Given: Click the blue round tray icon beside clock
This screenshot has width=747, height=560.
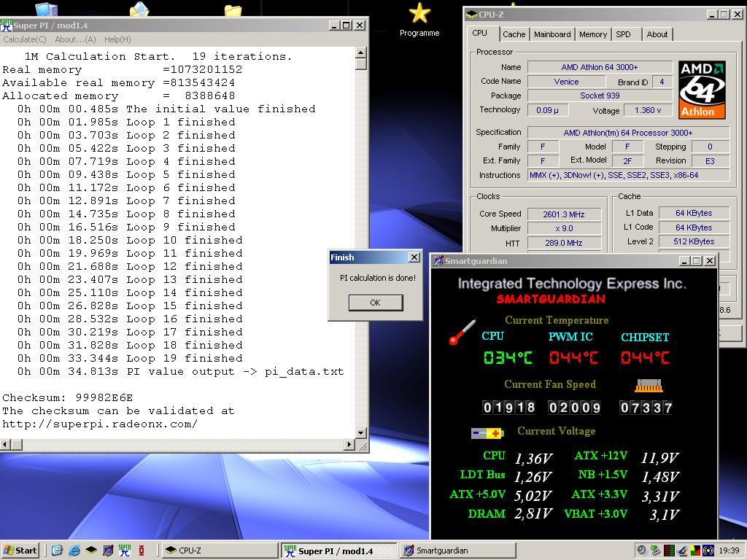Looking at the screenshot, I should click(708, 551).
